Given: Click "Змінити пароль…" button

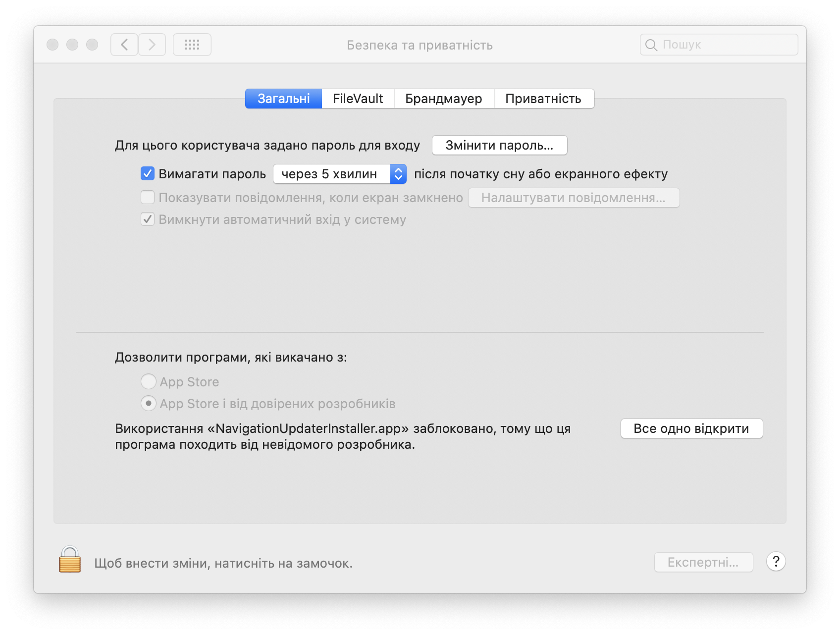Looking at the screenshot, I should [x=499, y=145].
